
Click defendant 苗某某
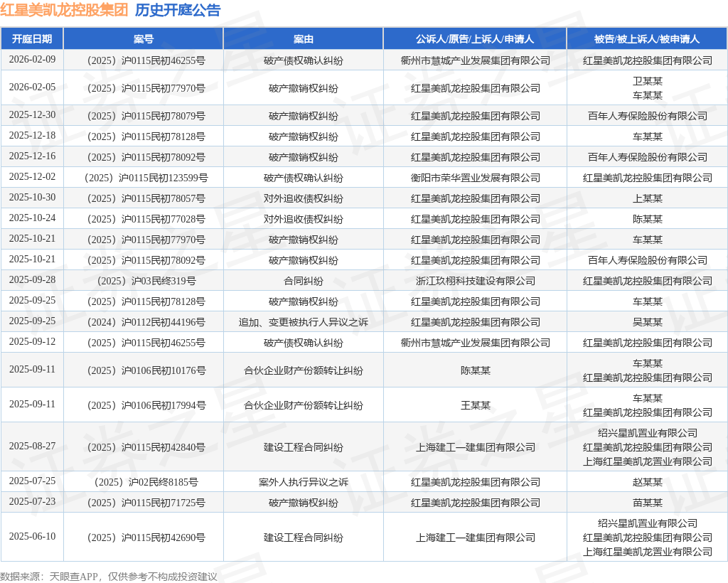coord(647,503)
